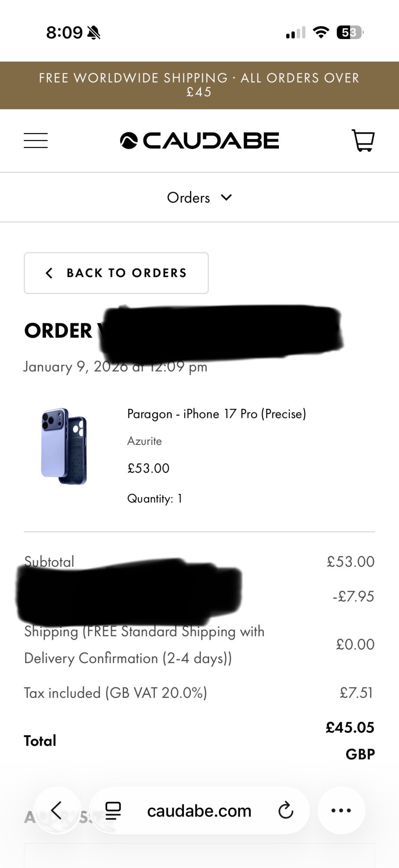Screen dimensions: 399x868
Task: Reload the page in Safari
Action: [286, 810]
